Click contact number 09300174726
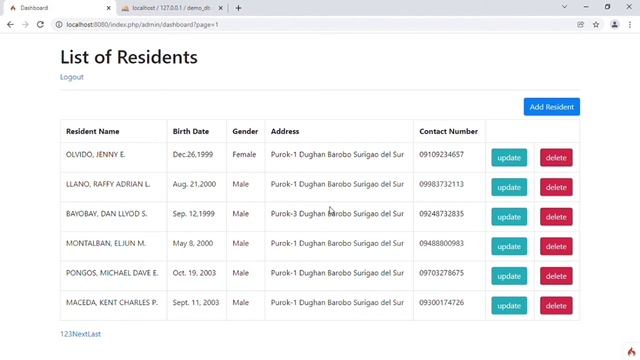Screen dimensions: 640x360 tap(441, 302)
